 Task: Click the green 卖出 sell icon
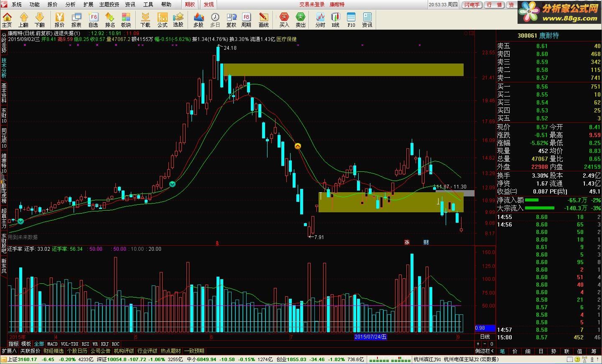(x=301, y=20)
